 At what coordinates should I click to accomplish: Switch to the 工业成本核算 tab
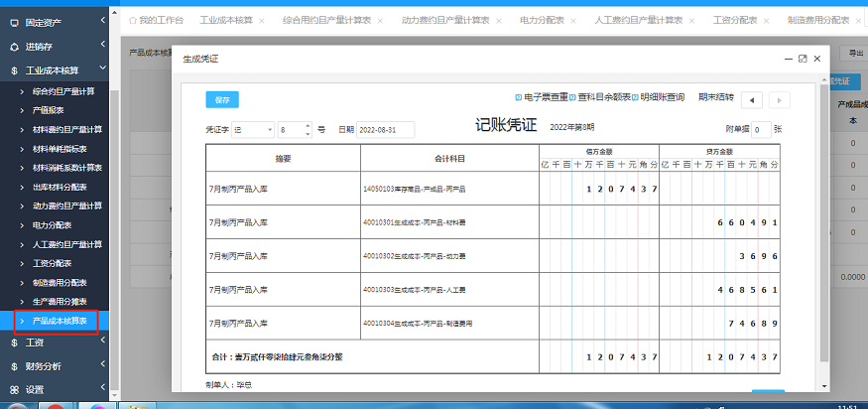pos(226,21)
